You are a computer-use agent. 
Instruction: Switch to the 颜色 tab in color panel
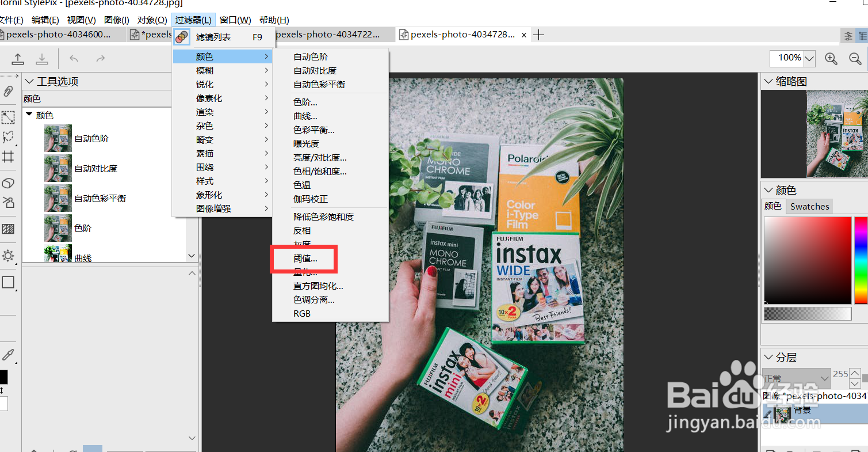pos(773,206)
